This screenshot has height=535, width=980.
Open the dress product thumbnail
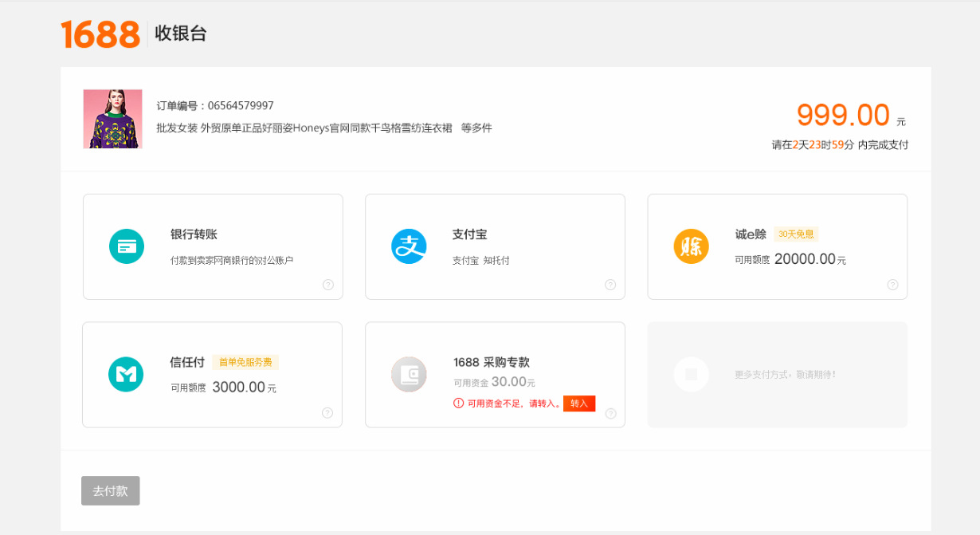click(113, 119)
